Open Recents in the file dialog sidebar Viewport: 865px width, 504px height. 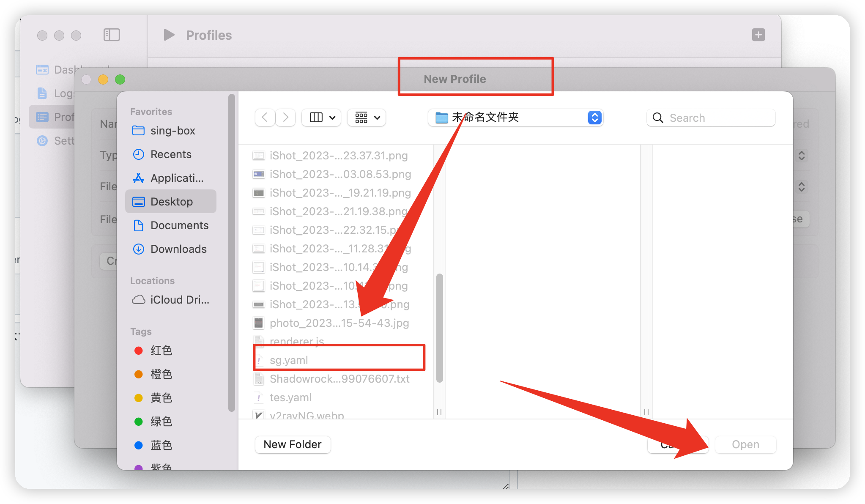click(171, 154)
